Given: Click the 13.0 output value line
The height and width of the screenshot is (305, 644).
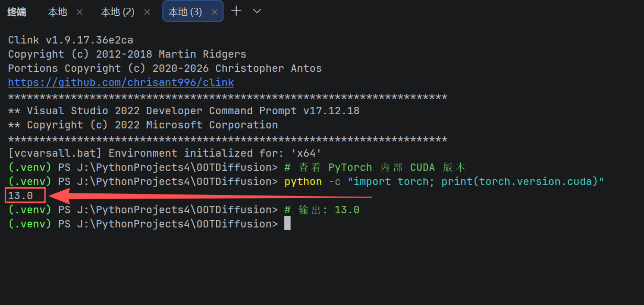Looking at the screenshot, I should click(x=20, y=195).
